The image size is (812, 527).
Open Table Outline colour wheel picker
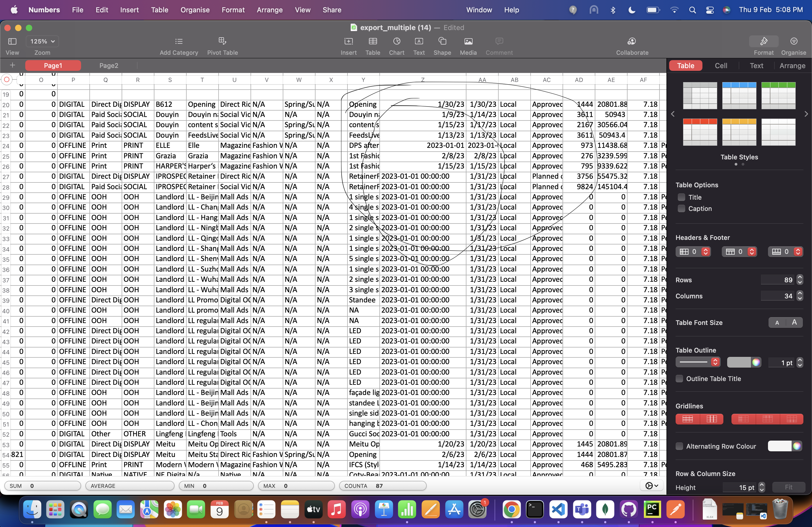[756, 362]
